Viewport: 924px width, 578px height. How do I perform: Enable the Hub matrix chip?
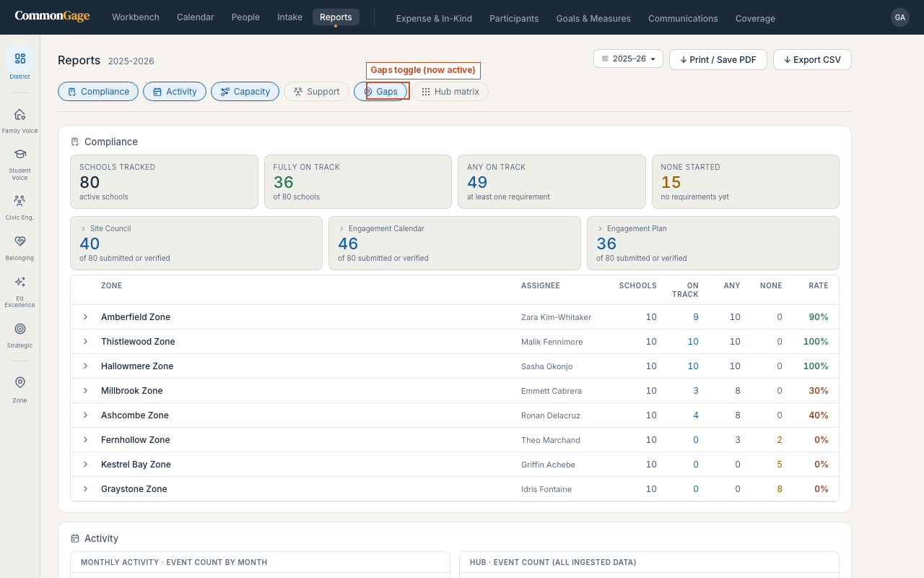coord(450,91)
